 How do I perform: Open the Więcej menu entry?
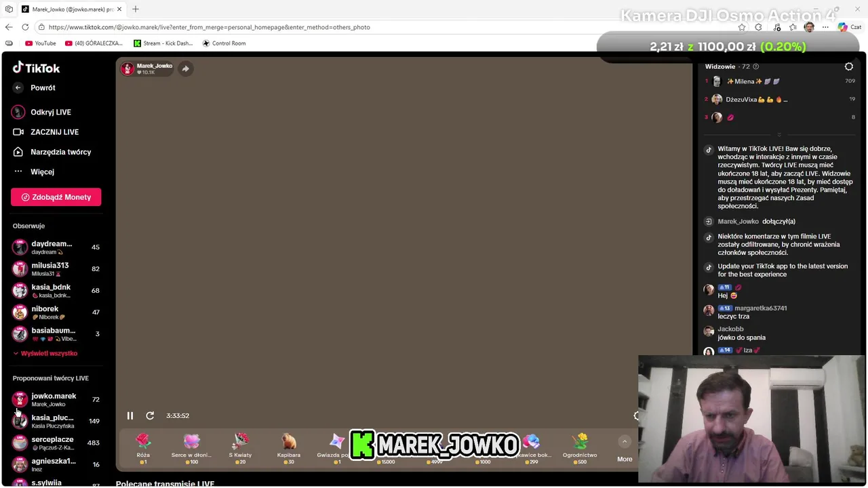(x=42, y=171)
